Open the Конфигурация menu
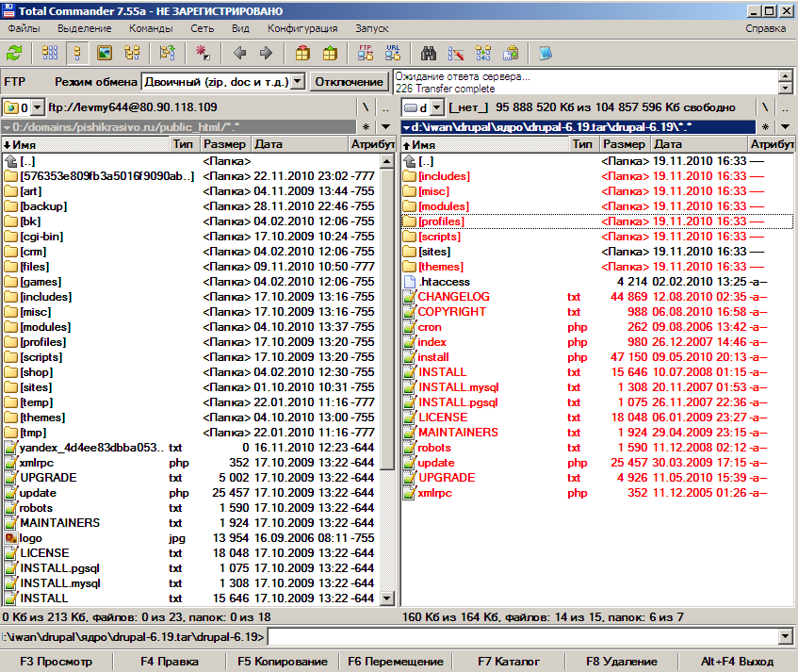Screen dimensions: 798x672 tap(302, 28)
